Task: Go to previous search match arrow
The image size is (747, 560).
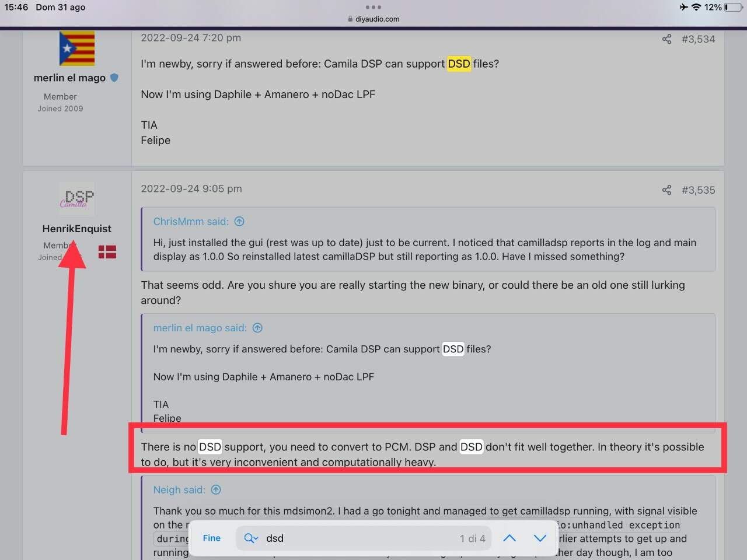Action: coord(509,538)
